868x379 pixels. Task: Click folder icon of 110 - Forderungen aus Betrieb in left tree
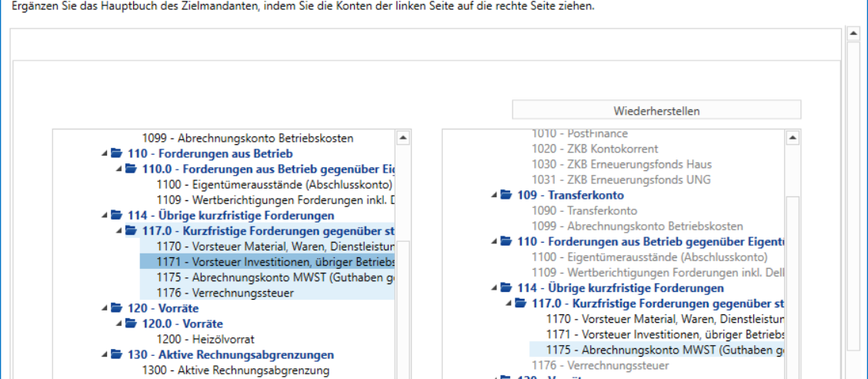[x=115, y=153]
